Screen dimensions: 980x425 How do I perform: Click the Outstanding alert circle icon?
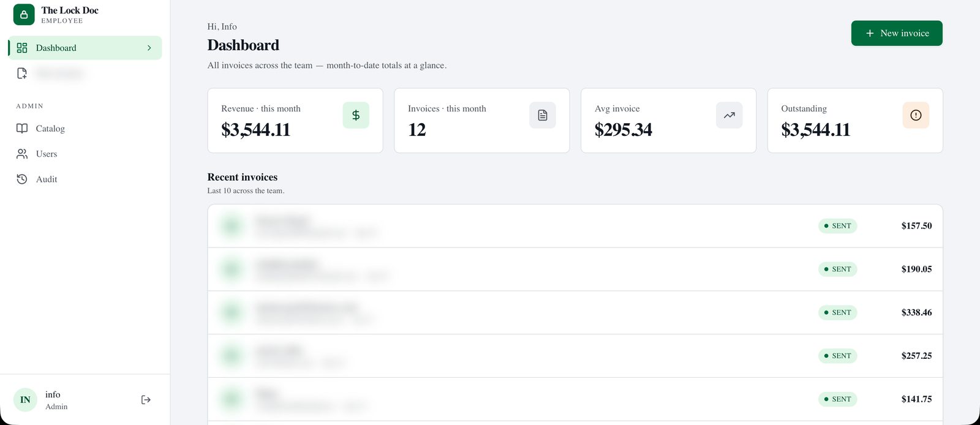click(916, 115)
